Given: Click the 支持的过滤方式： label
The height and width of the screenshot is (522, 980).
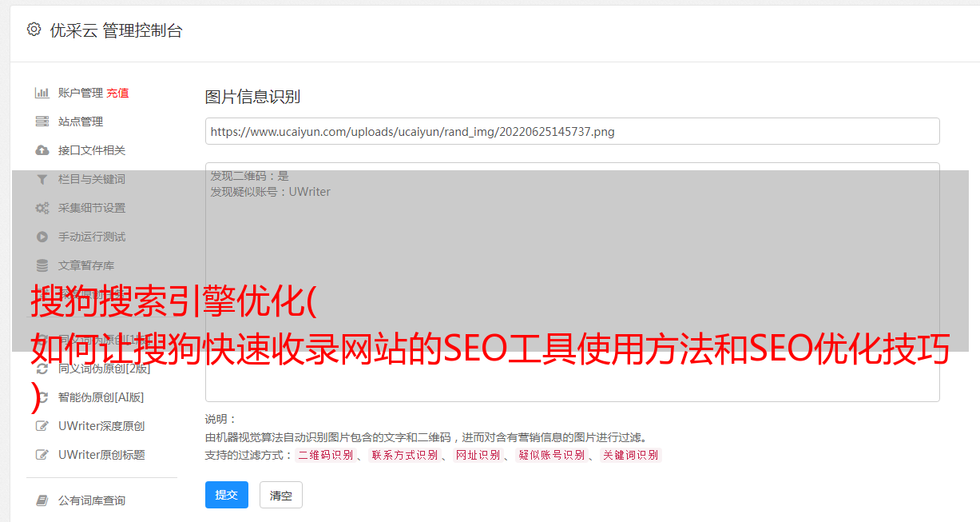Looking at the screenshot, I should point(248,455).
